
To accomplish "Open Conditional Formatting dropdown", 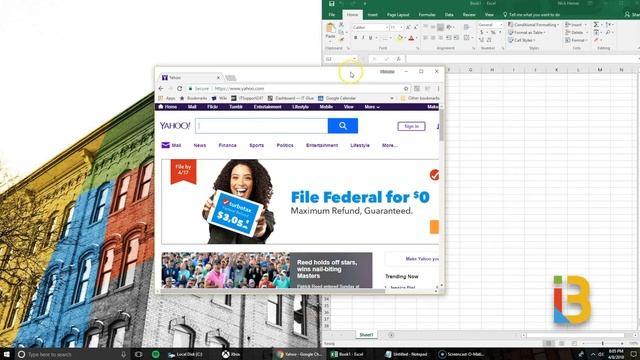I will pyautogui.click(x=533, y=25).
